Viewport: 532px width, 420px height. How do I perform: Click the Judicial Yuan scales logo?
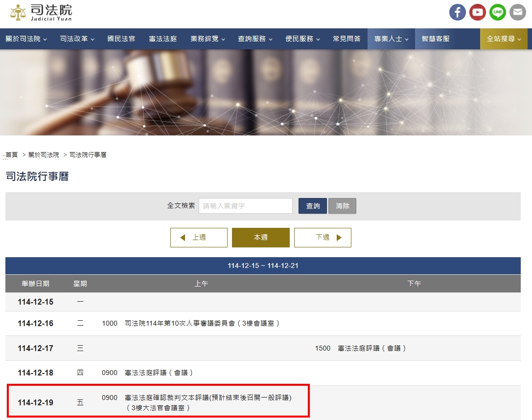pyautogui.click(x=19, y=12)
